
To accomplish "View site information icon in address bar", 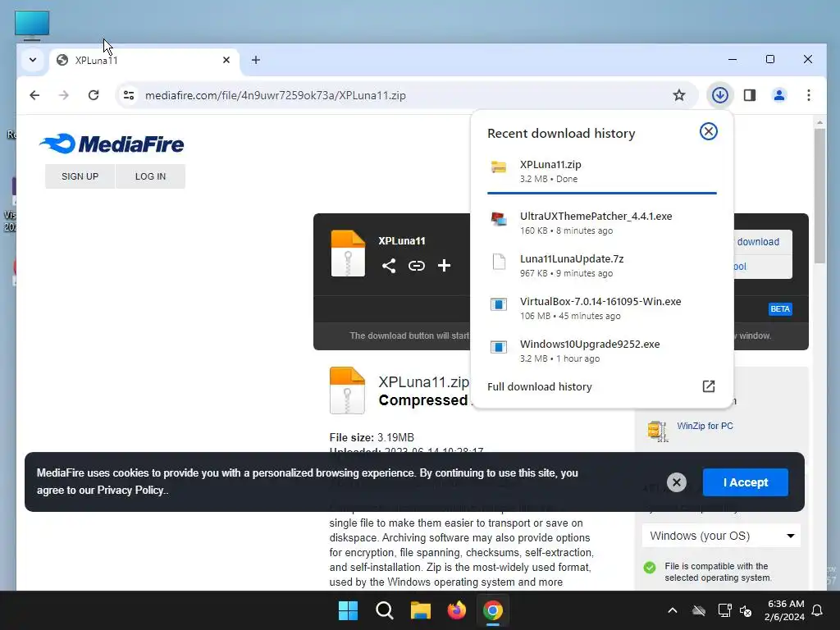I will click(x=129, y=95).
